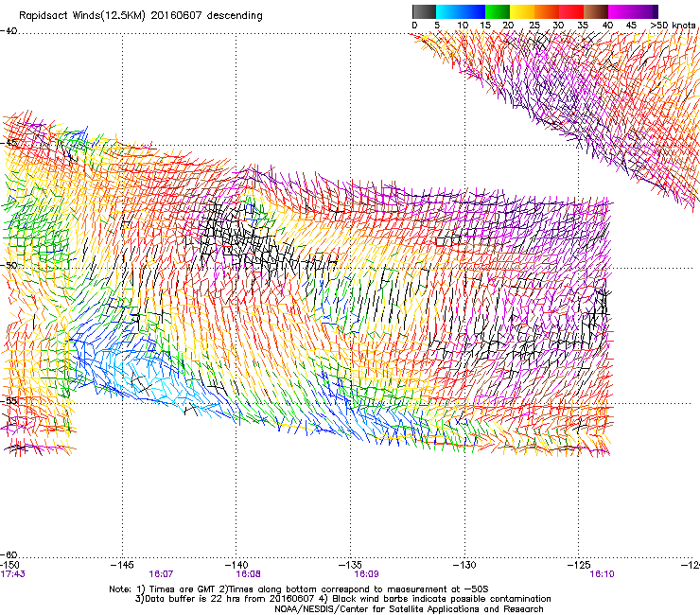Click the gray 0–5 knots color segment
The image size is (700, 615).
tap(424, 11)
